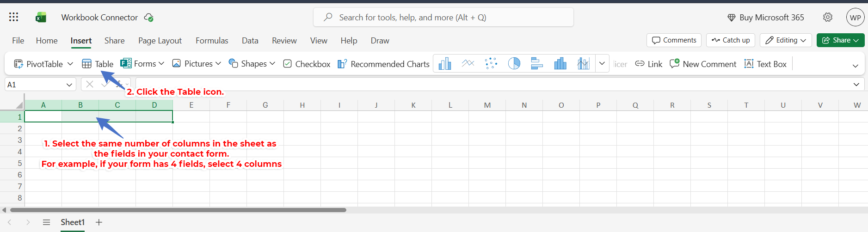The image size is (868, 232).
Task: Switch to the Formulas tab
Action: pos(212,41)
